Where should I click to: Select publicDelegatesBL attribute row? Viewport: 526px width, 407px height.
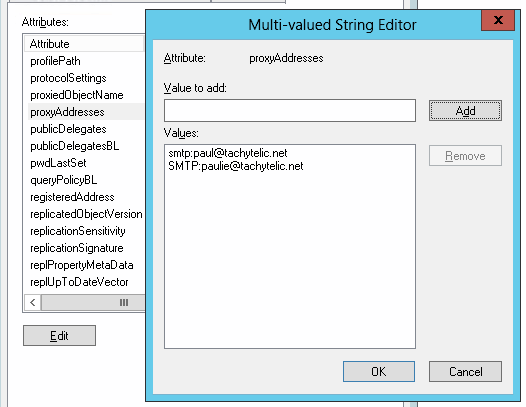[85, 146]
